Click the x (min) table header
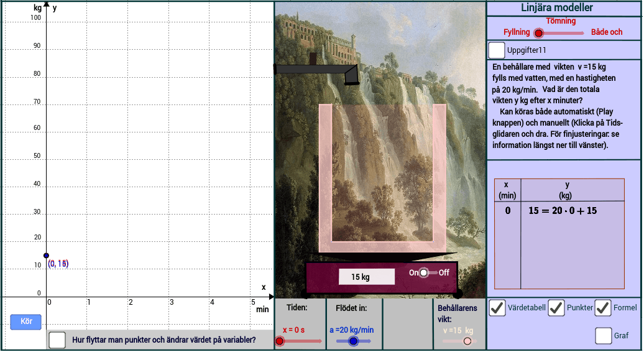Screen dimensions: 644x352 click(x=507, y=190)
